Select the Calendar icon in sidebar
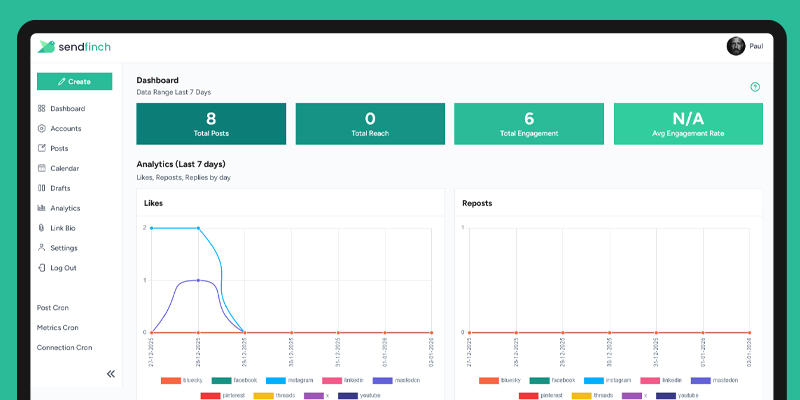 [41, 168]
